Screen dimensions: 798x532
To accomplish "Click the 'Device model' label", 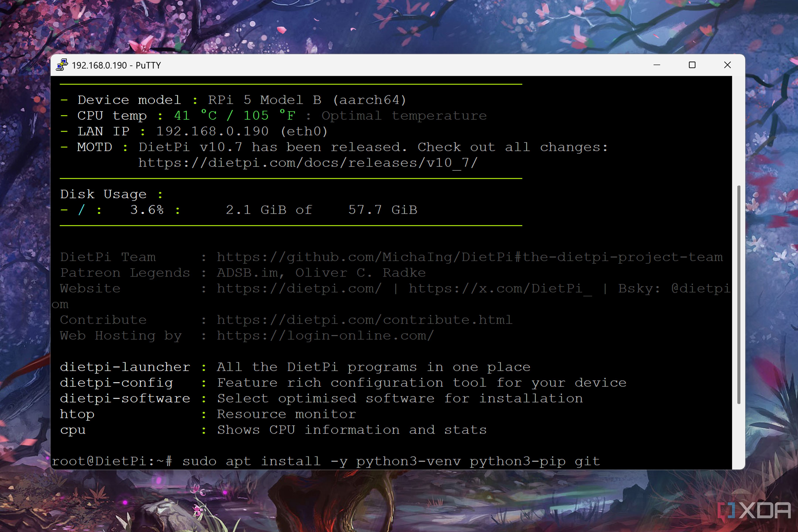I will (x=129, y=100).
